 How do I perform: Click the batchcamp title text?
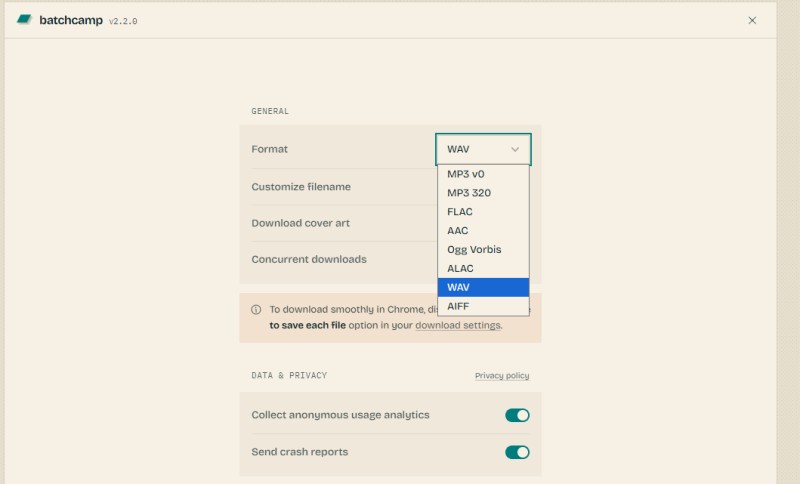(x=71, y=20)
